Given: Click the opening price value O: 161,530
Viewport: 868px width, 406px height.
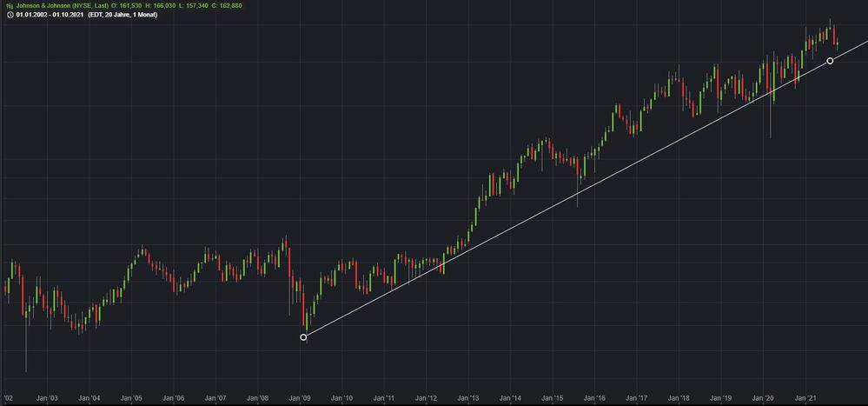Looking at the screenshot, I should [x=127, y=5].
